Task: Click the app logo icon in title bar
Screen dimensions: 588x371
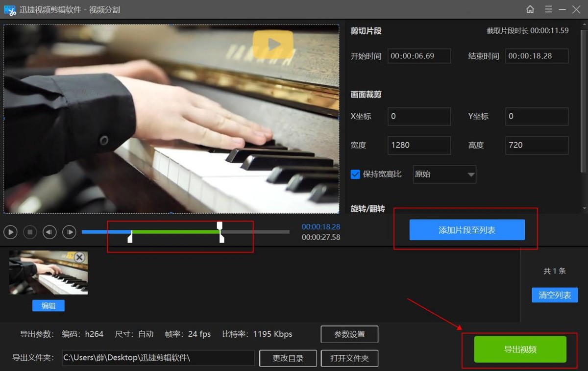Action: 10,10
